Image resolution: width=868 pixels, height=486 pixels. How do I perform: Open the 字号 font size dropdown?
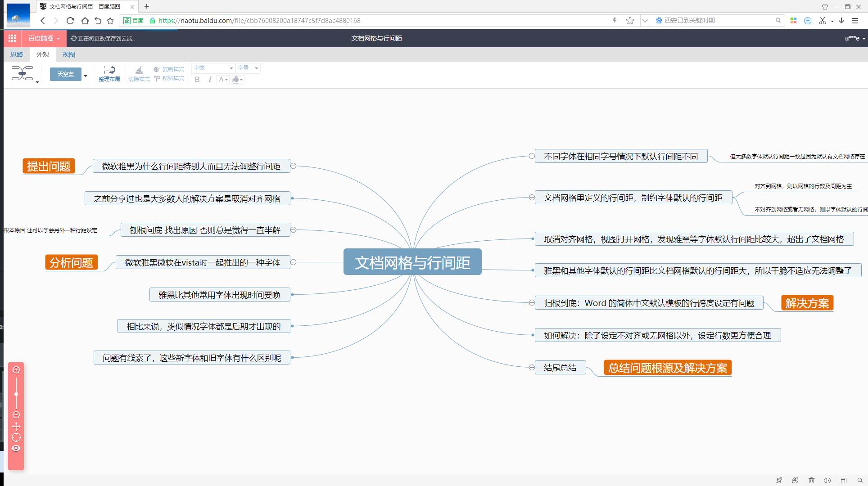tap(248, 68)
